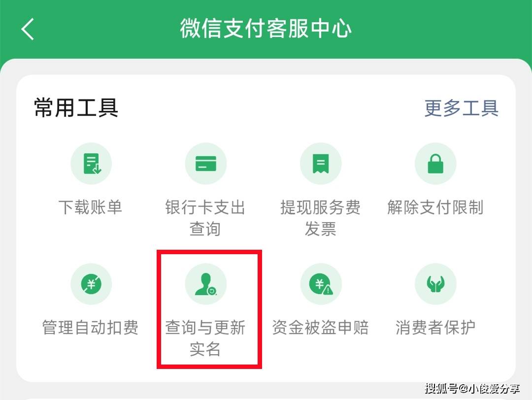Screen dimensions: 532x400
Task: Tap the 解除支付限制 text label
Action: tap(435, 207)
